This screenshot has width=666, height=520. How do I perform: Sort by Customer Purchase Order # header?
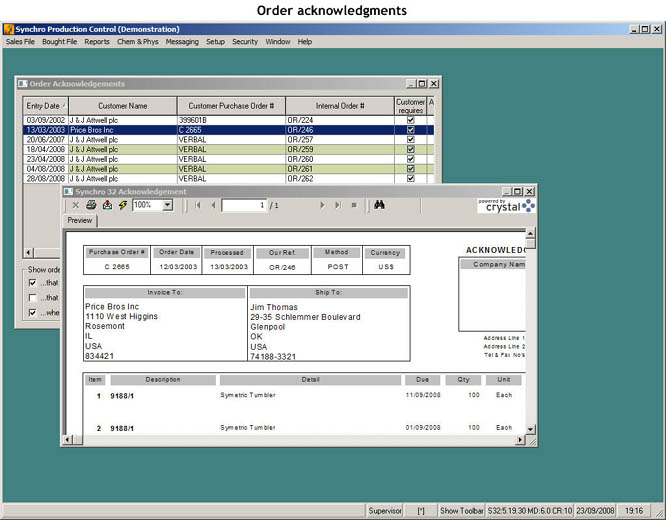231,106
